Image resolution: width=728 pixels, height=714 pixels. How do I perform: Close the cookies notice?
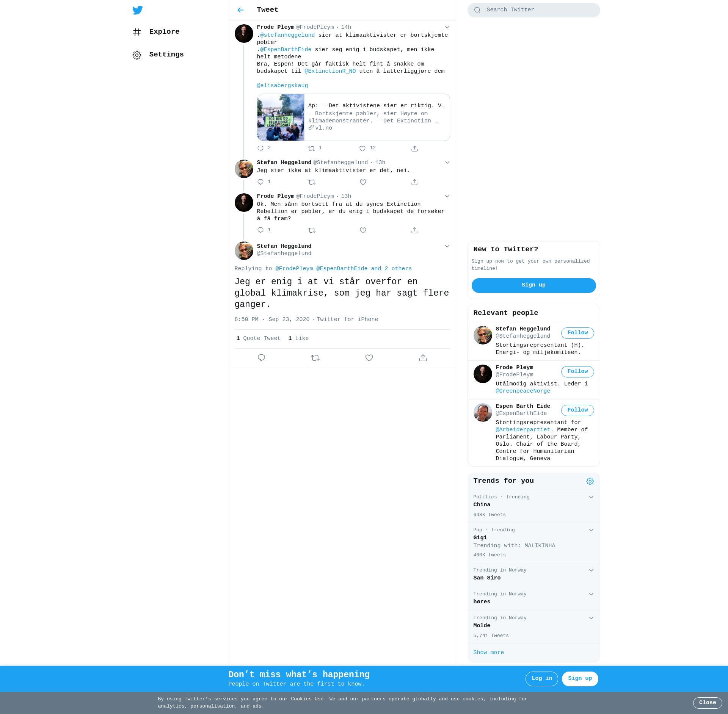[x=708, y=703]
